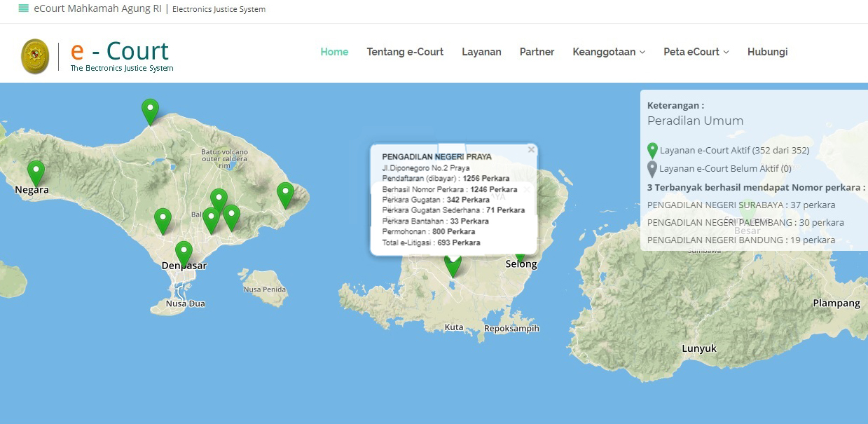The width and height of the screenshot is (868, 424).
Task: Click the Mahkamah Agung emblem logo
Action: point(35,56)
